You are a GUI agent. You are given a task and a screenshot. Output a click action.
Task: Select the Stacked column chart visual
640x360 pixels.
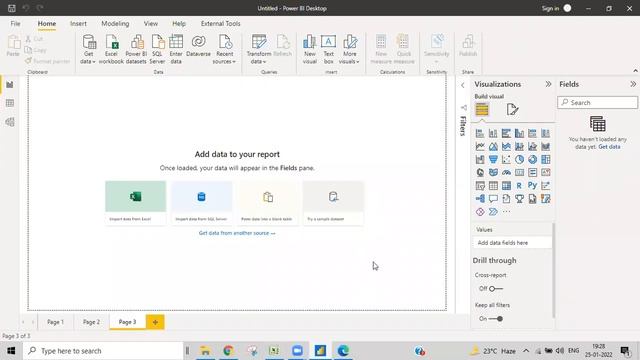click(493, 133)
